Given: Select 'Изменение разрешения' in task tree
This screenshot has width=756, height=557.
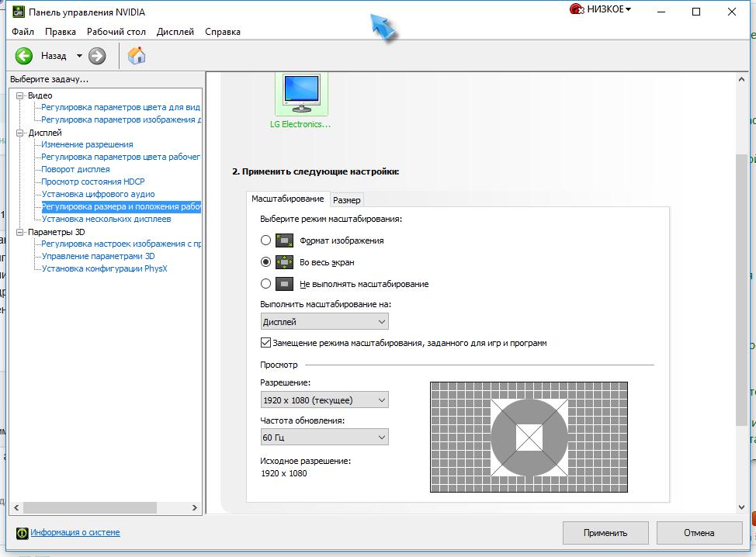Looking at the screenshot, I should [x=87, y=144].
